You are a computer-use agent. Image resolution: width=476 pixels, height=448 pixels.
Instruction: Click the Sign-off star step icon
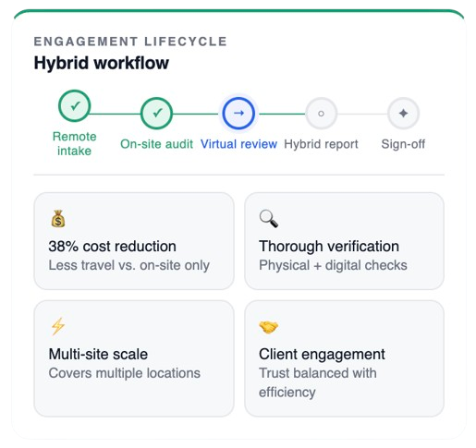[x=403, y=114]
